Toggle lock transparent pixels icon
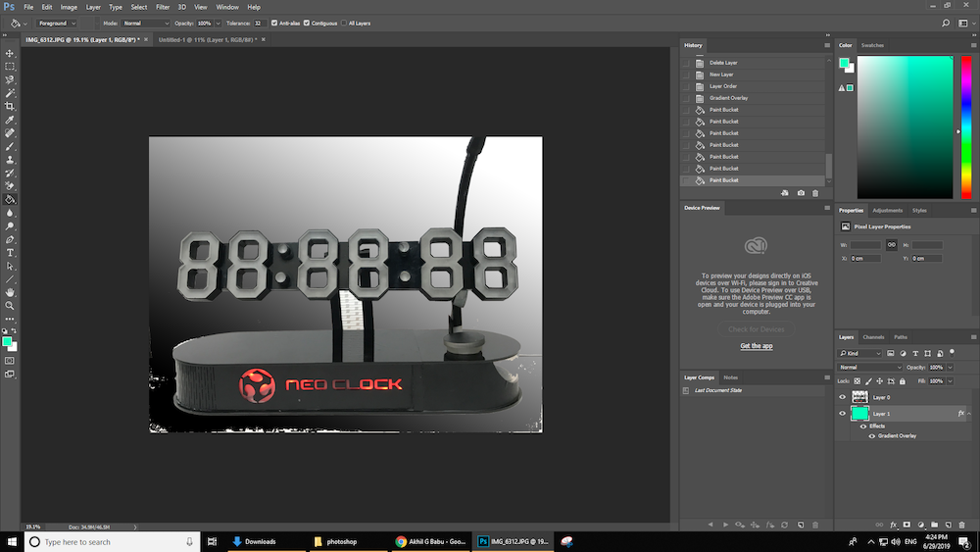 [x=857, y=381]
